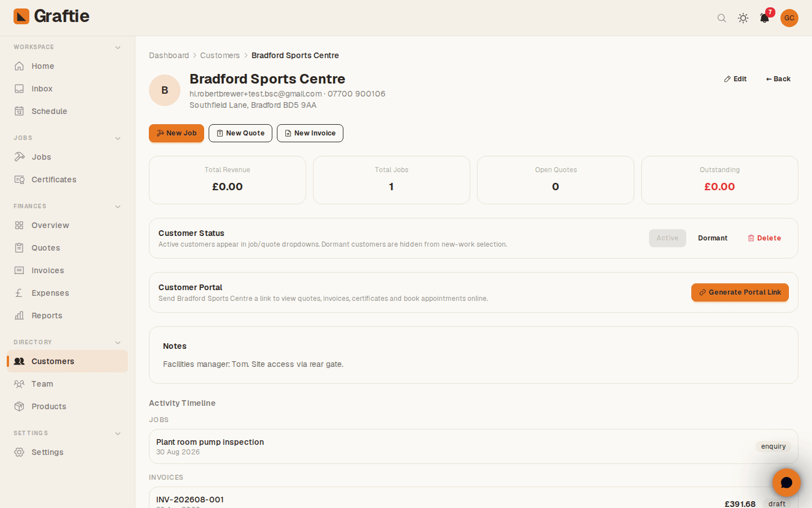Delete this customer
The image size is (812, 508).
click(x=765, y=238)
